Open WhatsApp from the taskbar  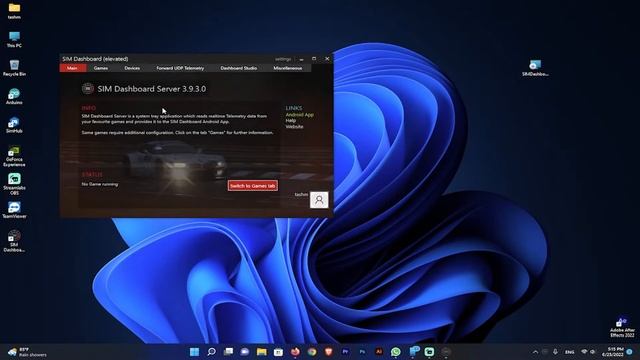tap(396, 351)
